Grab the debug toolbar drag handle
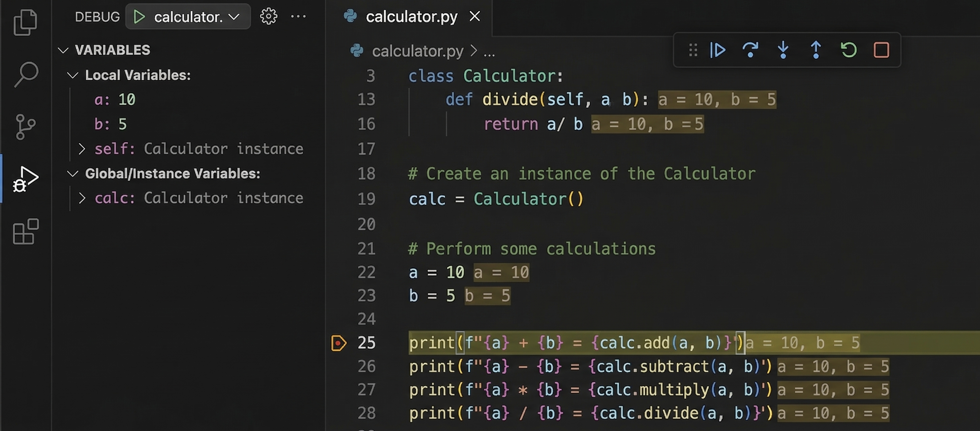Viewport: 980px width, 431px height. (x=693, y=50)
